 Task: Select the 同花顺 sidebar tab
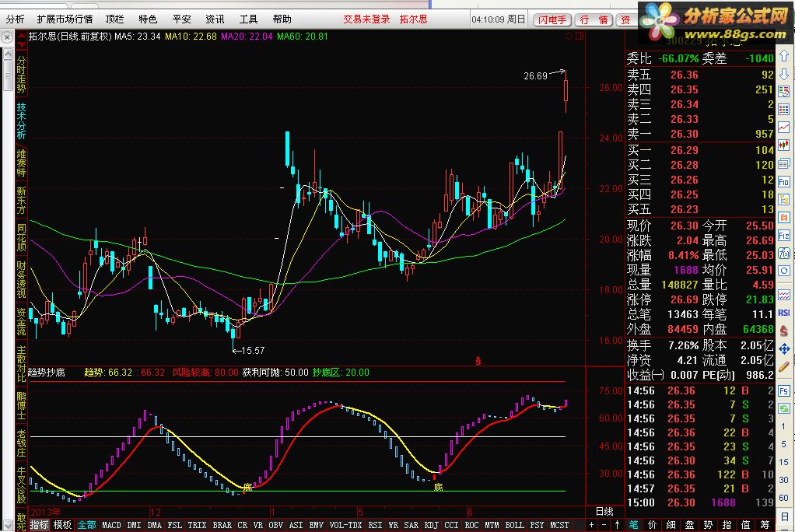[x=21, y=238]
